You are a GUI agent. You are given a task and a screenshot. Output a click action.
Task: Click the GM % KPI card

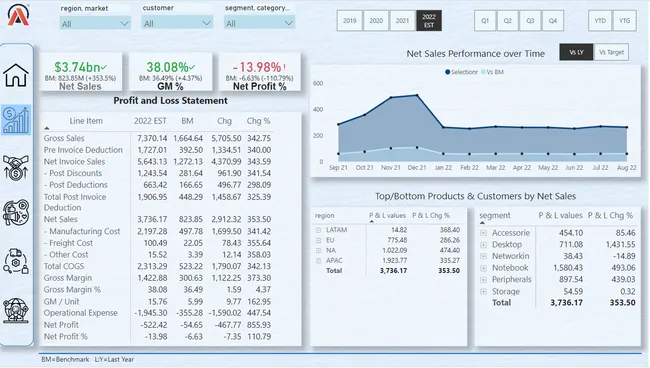[x=170, y=72]
